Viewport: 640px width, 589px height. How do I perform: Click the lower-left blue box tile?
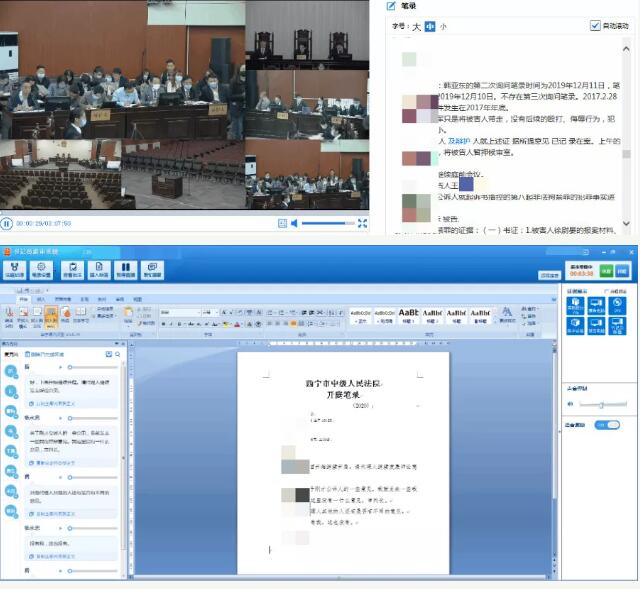coord(576,326)
